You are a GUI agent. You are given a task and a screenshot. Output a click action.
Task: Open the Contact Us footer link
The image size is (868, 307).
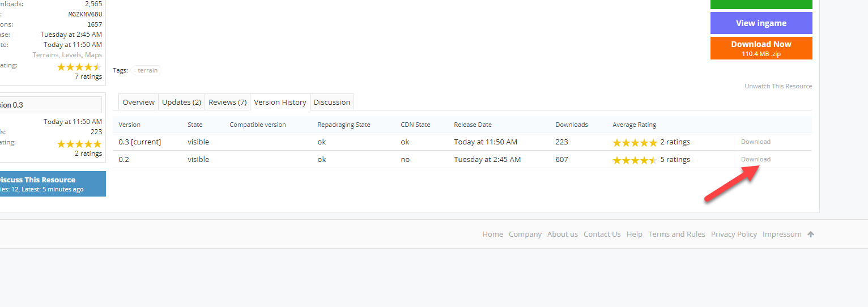coord(602,234)
